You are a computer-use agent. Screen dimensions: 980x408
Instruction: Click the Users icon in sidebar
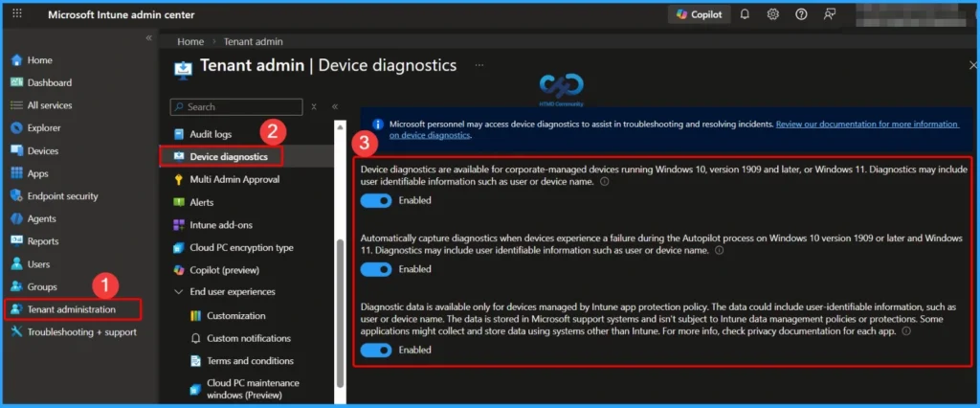17,264
